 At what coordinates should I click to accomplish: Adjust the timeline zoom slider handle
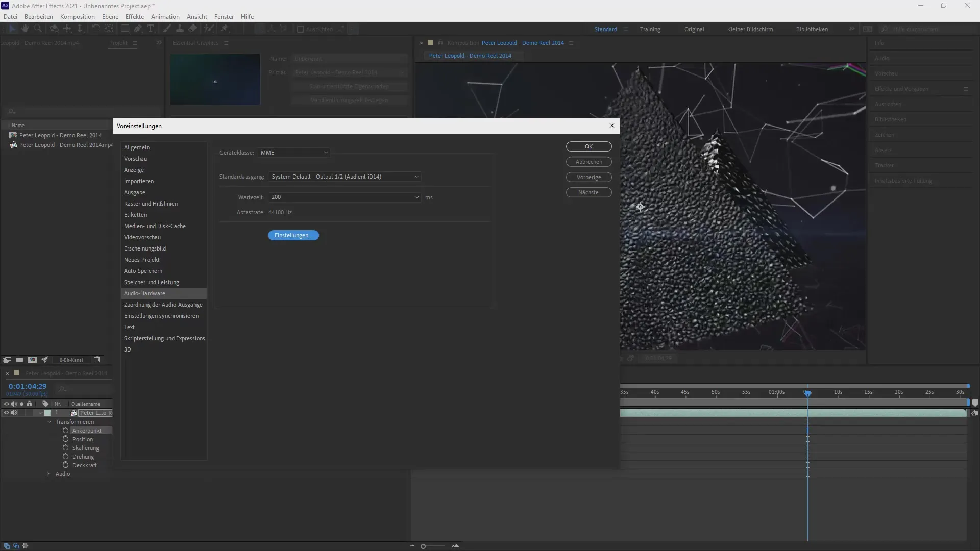pyautogui.click(x=423, y=546)
